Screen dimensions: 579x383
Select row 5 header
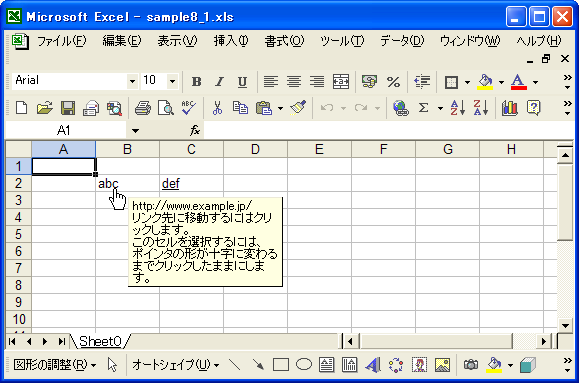tap(18, 234)
